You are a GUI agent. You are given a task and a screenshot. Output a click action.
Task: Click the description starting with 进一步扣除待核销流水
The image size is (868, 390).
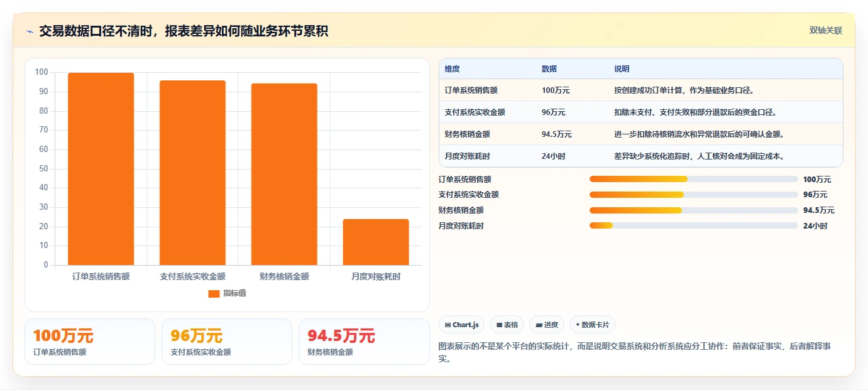[699, 134]
